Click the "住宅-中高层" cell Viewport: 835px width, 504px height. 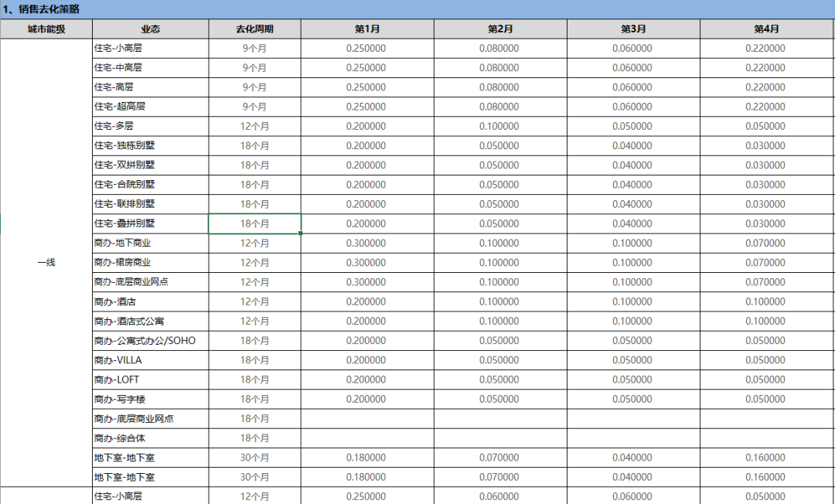(151, 67)
